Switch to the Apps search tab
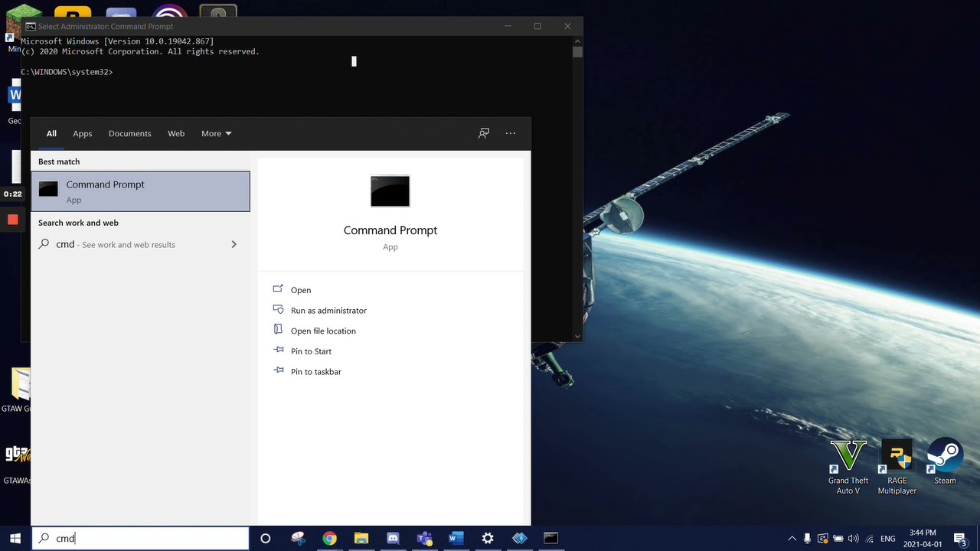Viewport: 980px width, 551px height. point(82,133)
